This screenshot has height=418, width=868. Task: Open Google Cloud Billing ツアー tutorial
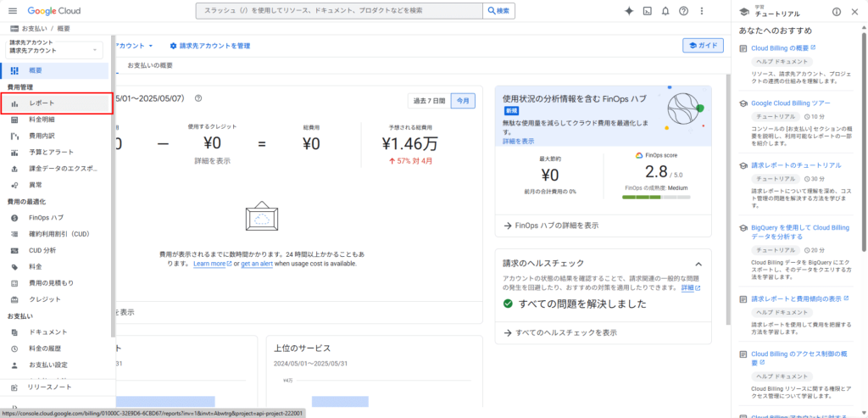(791, 103)
